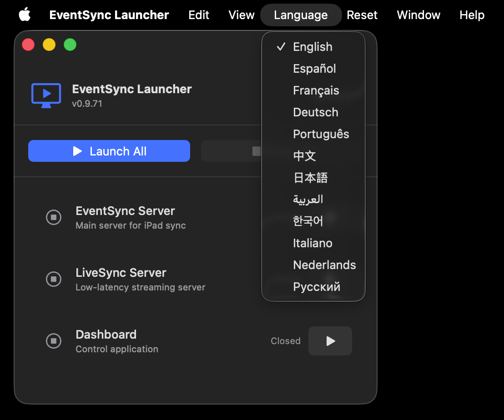Click the Dashboard row title

(106, 335)
